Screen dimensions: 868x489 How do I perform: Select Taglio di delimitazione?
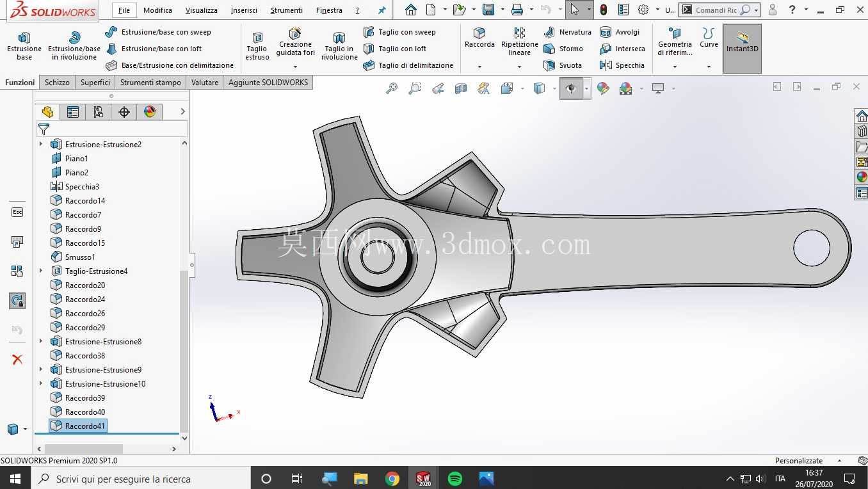[x=408, y=65]
